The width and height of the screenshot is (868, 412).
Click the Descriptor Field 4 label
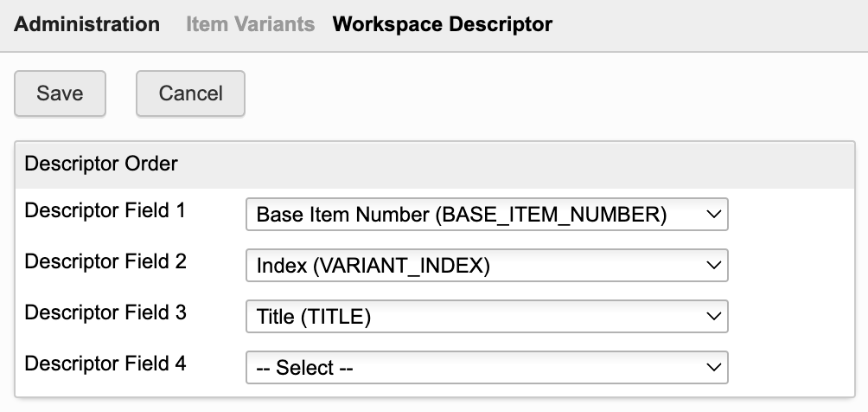point(105,363)
